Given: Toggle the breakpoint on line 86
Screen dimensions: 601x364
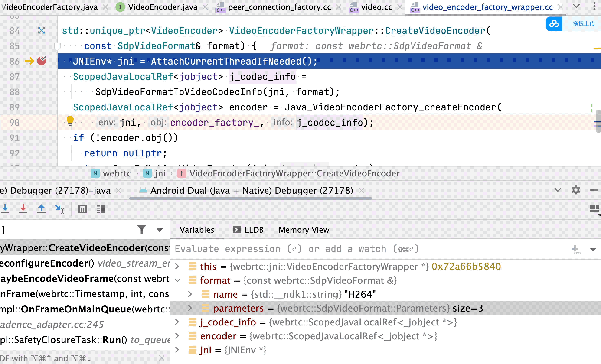Looking at the screenshot, I should pyautogui.click(x=42, y=61).
